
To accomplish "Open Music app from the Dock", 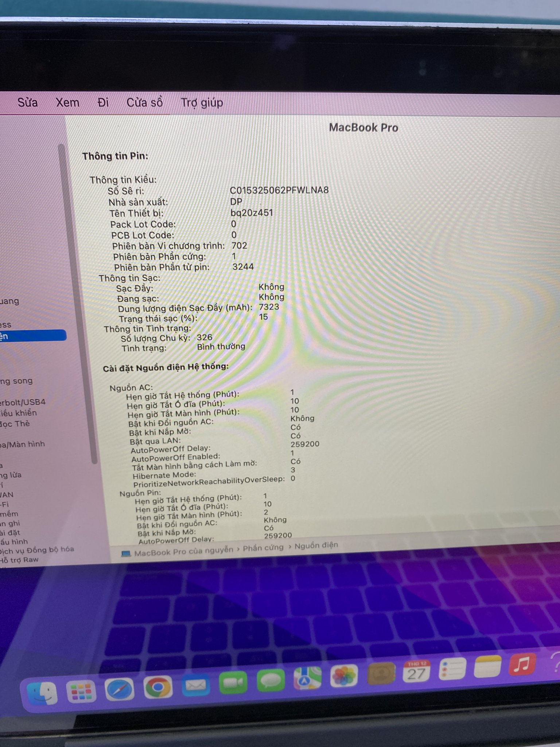I will pos(522,664).
